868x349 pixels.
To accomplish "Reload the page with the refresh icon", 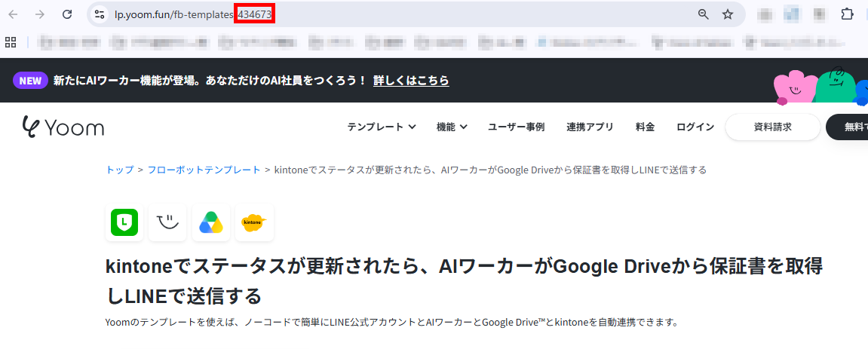I will pos(68,14).
